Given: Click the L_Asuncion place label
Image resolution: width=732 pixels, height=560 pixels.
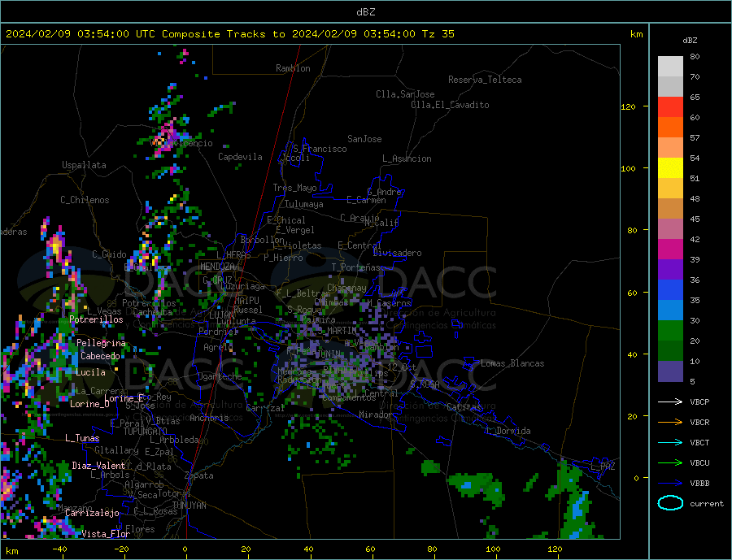Looking at the screenshot, I should tap(407, 158).
